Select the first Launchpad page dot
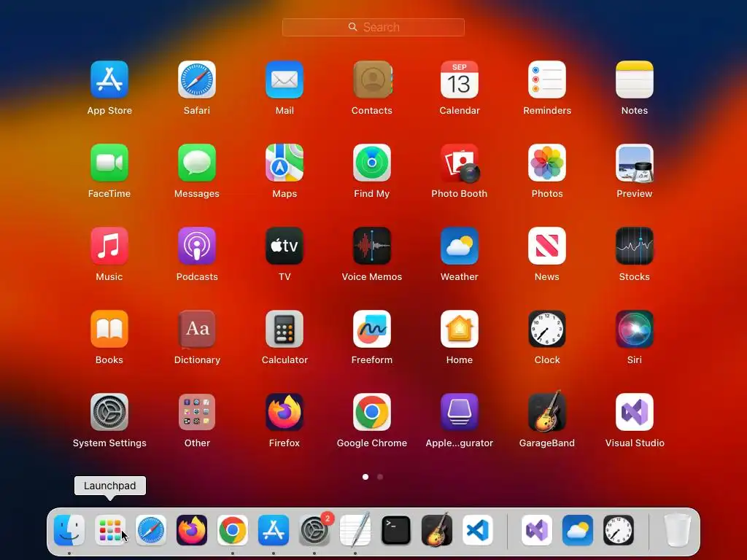 (x=365, y=477)
